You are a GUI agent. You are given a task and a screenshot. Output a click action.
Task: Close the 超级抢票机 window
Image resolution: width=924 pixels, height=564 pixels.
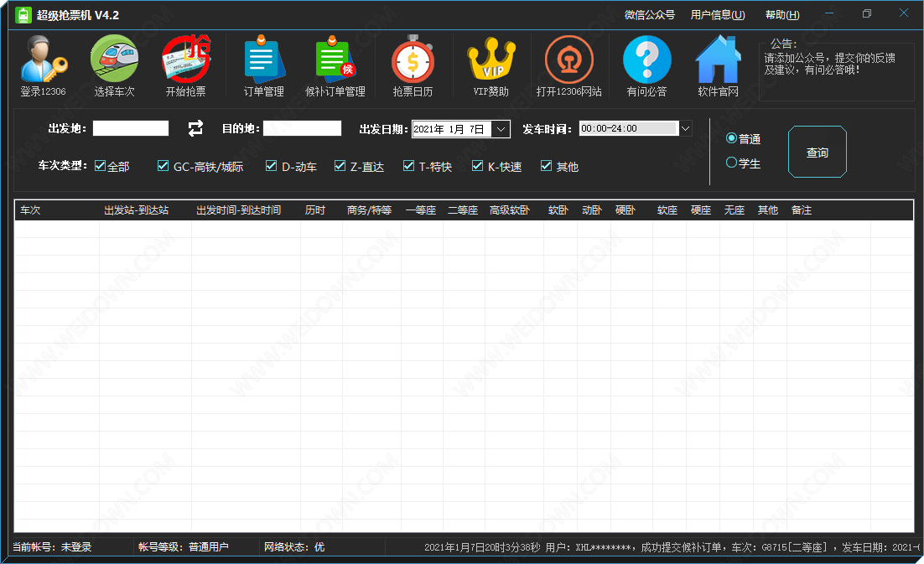903,13
